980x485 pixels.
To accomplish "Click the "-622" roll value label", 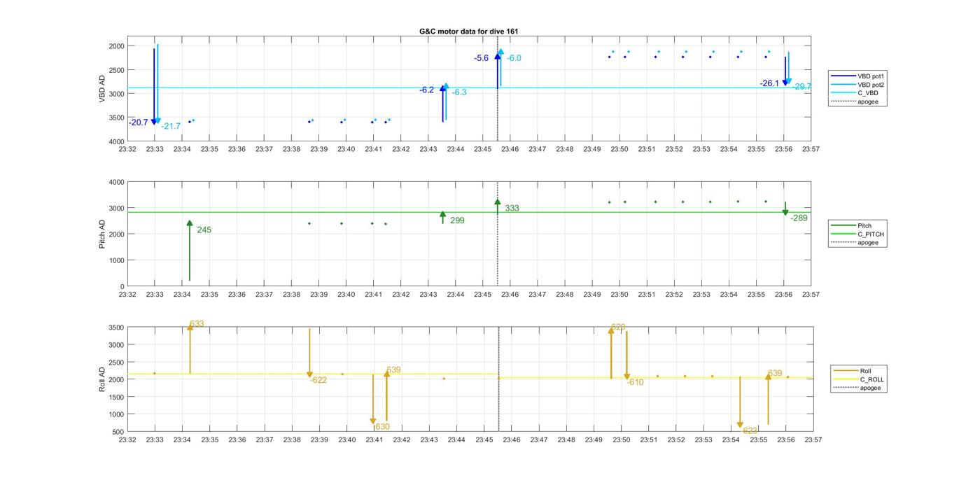I will (x=318, y=380).
